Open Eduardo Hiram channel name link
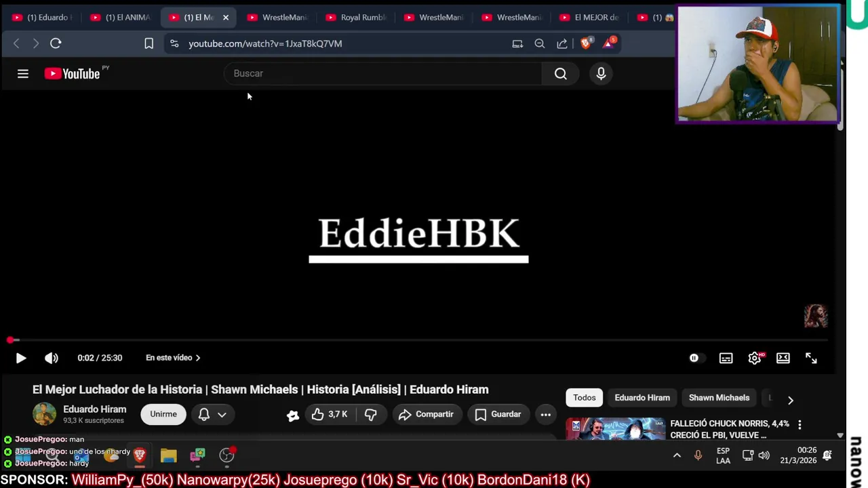 (x=94, y=409)
